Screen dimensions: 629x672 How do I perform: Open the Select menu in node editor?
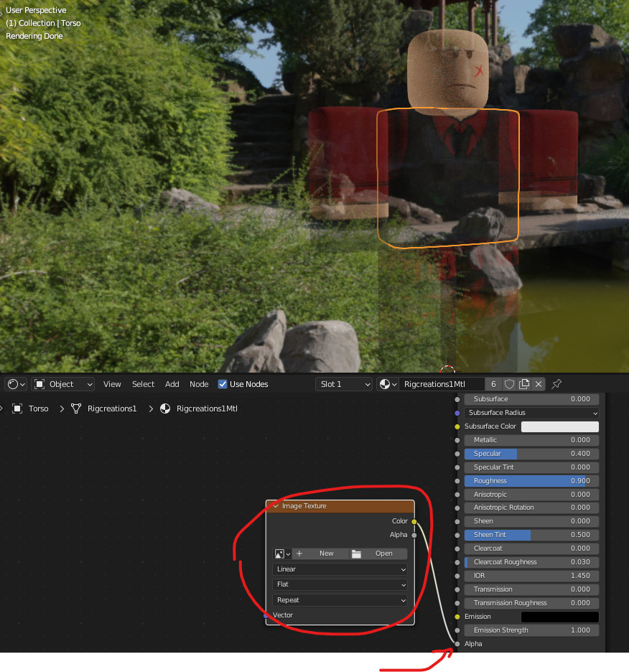pos(143,384)
